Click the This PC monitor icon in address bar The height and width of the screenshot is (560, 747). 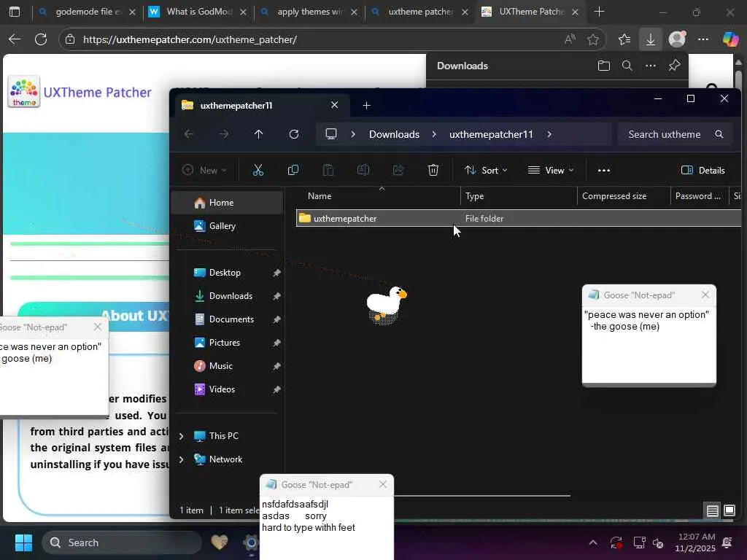pos(331,134)
